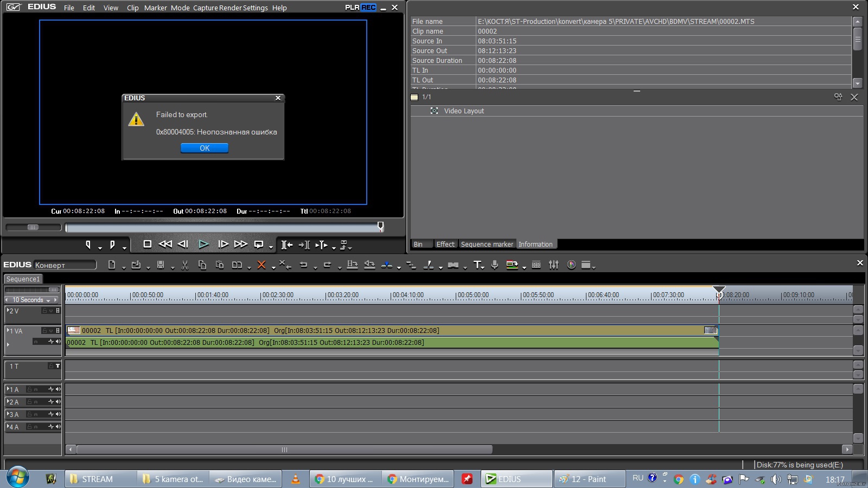Open the Undo history dropdown arrow
This screenshot has width=868, height=488.
coord(315,267)
